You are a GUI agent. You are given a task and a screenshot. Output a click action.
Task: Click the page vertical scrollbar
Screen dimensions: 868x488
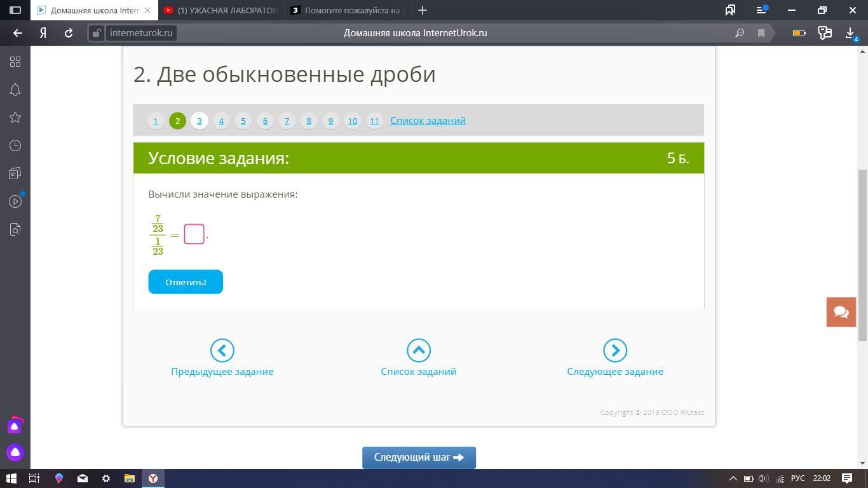pyautogui.click(x=862, y=254)
